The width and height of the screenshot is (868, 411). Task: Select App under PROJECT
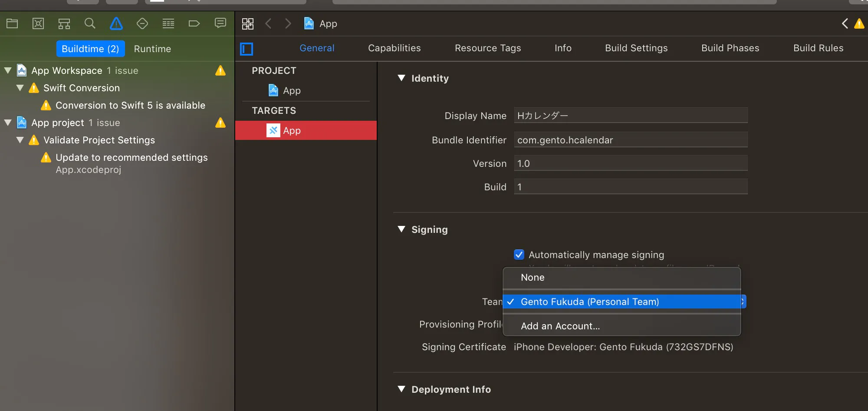pos(306,90)
